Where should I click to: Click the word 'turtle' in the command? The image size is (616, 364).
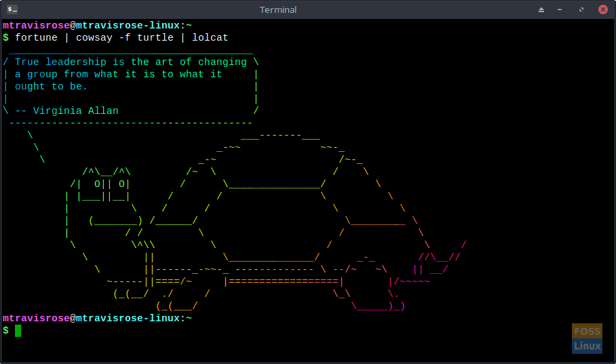[x=155, y=38]
